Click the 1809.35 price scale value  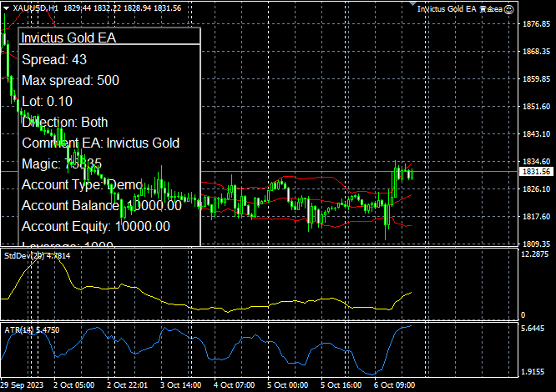[x=537, y=244]
